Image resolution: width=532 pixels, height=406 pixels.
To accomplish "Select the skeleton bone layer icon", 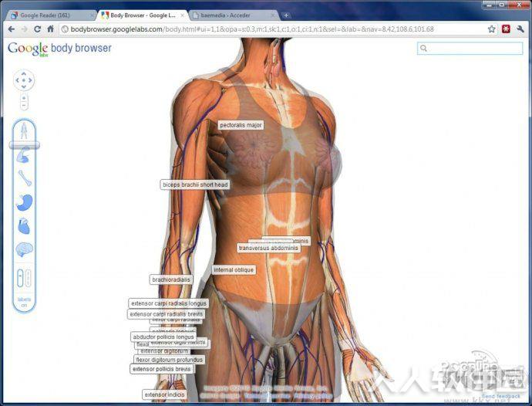I will click(25, 178).
